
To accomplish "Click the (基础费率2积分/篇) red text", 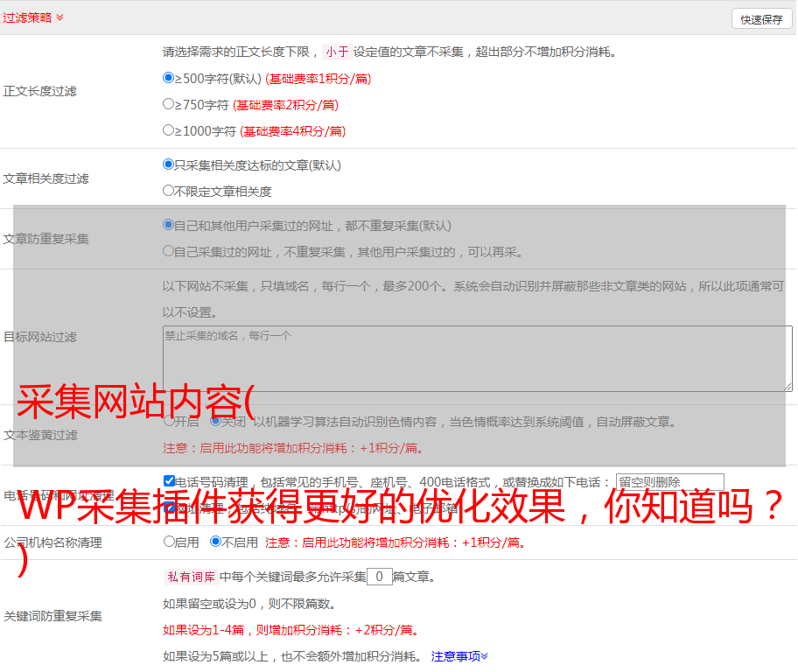I will (x=285, y=105).
